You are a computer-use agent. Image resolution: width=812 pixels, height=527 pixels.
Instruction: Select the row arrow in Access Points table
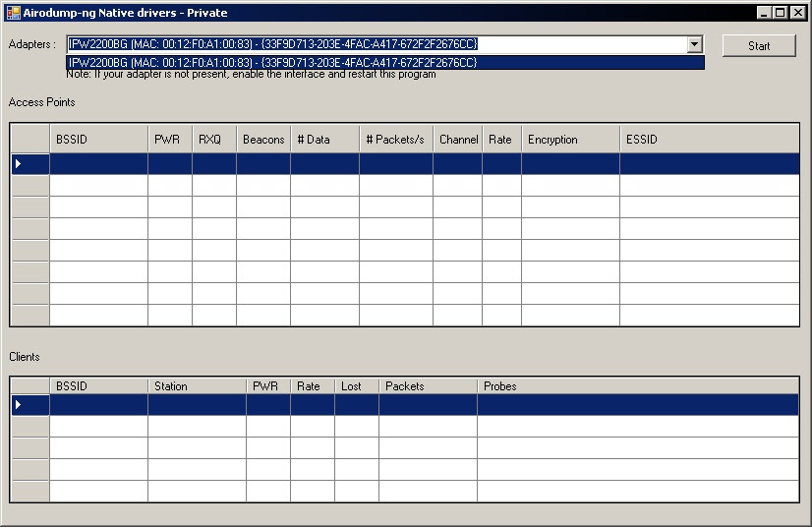pos(18,164)
